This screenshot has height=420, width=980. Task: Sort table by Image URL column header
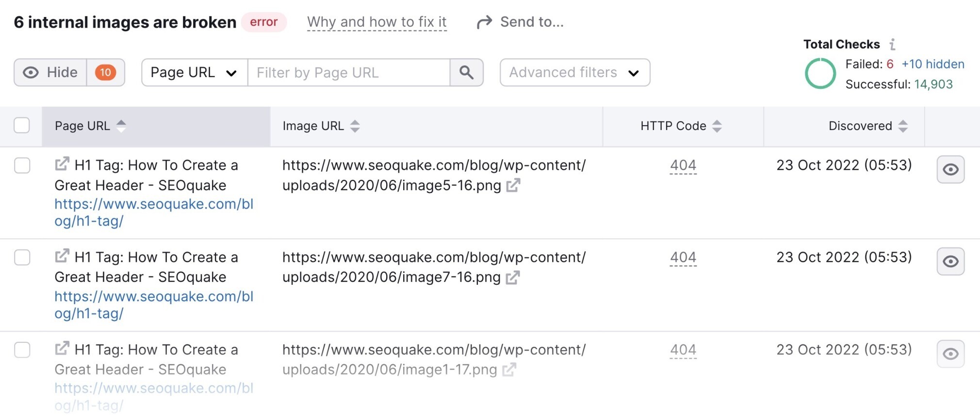(321, 126)
